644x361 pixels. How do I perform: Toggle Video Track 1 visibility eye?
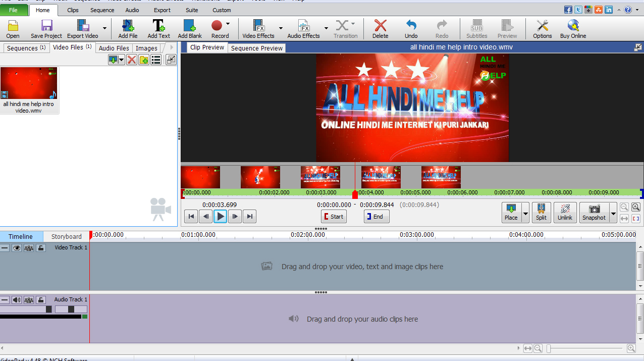click(x=17, y=248)
